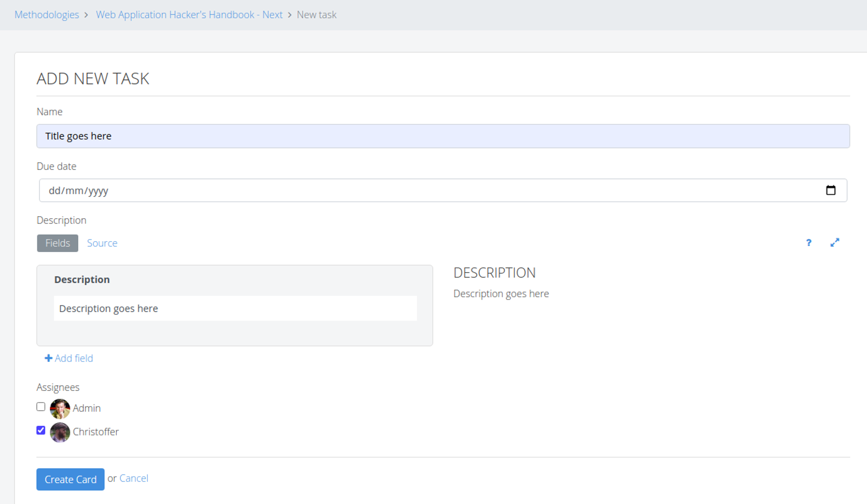867x504 pixels.
Task: Switch to the Fields tab
Action: tap(58, 243)
